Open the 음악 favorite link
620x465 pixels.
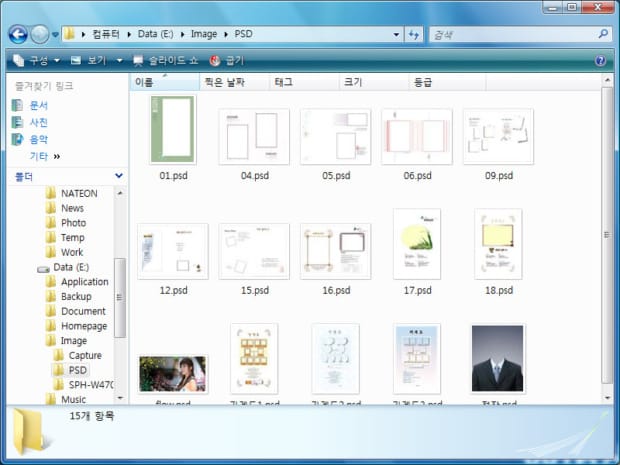pyautogui.click(x=38, y=139)
